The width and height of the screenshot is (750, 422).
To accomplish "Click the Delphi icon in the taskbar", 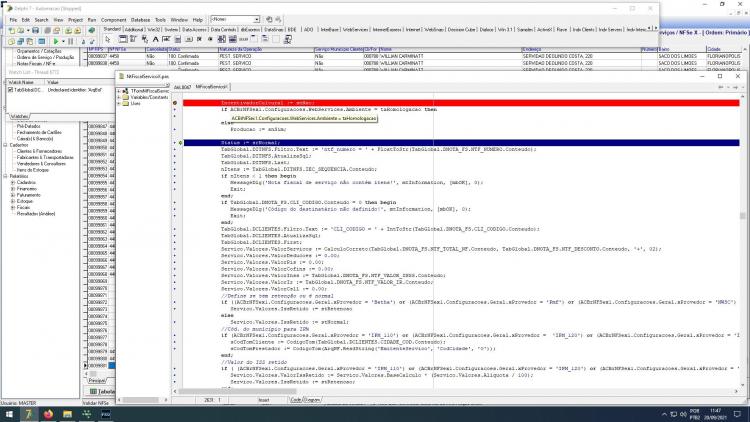I will click(x=28, y=414).
